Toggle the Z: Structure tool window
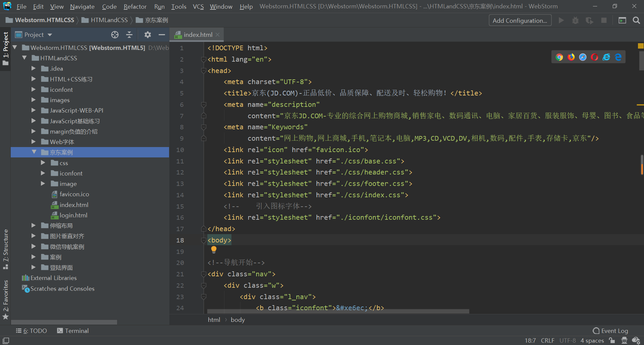 coord(5,249)
